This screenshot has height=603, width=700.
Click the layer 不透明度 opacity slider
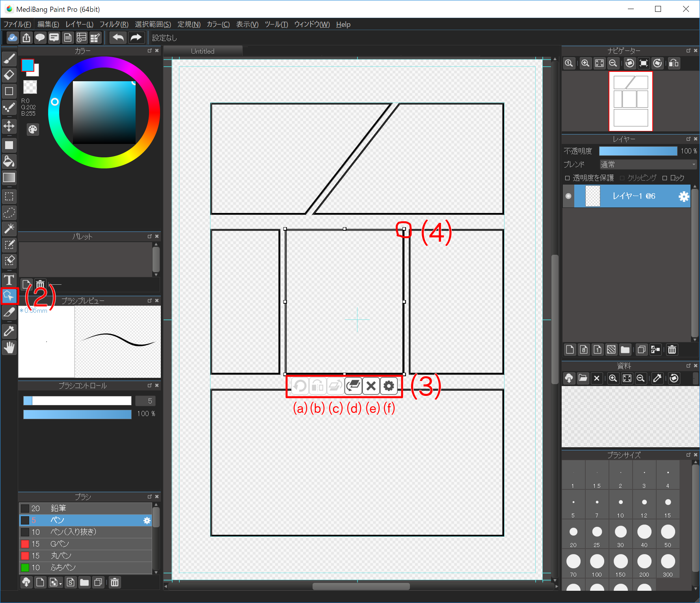click(x=638, y=151)
